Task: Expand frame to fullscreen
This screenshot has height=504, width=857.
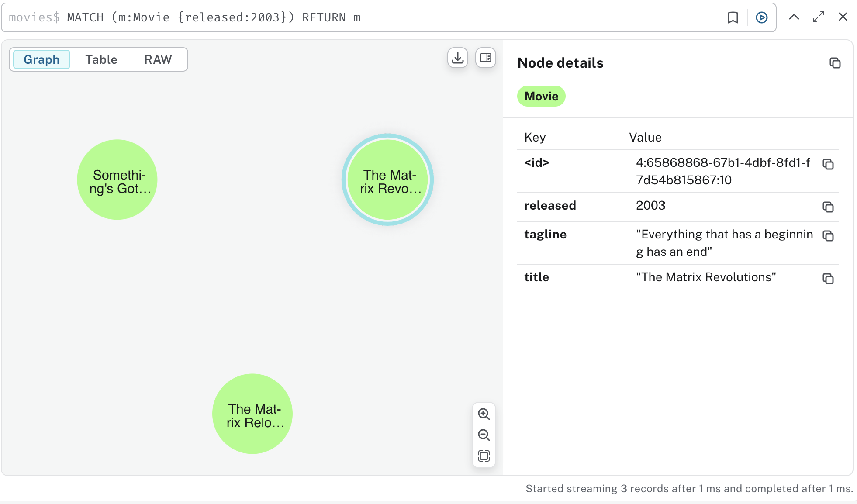Action: coord(818,17)
